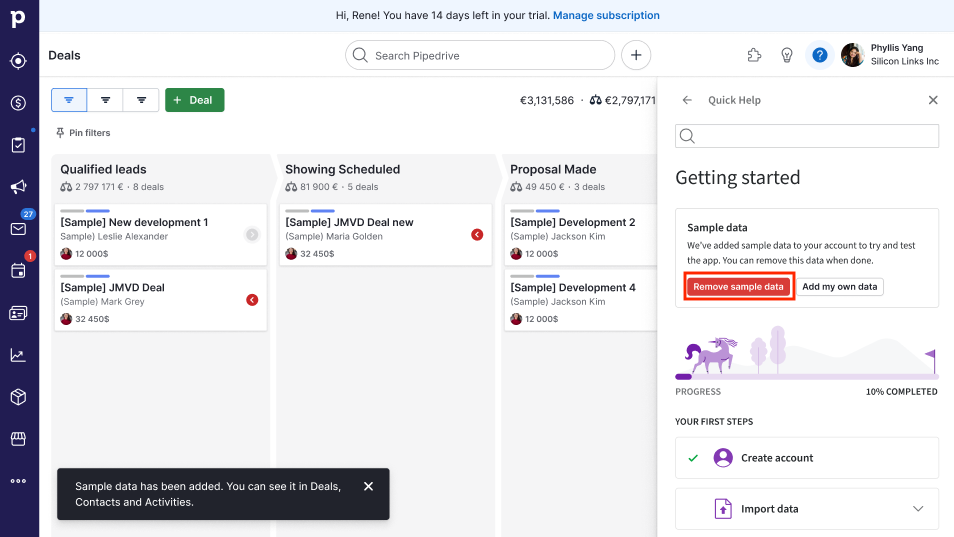Click grey activity arrow on New development 1
This screenshot has height=537, width=954.
[252, 235]
